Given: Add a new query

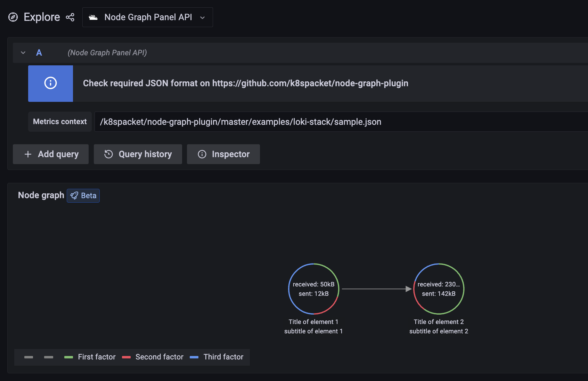Looking at the screenshot, I should point(51,154).
